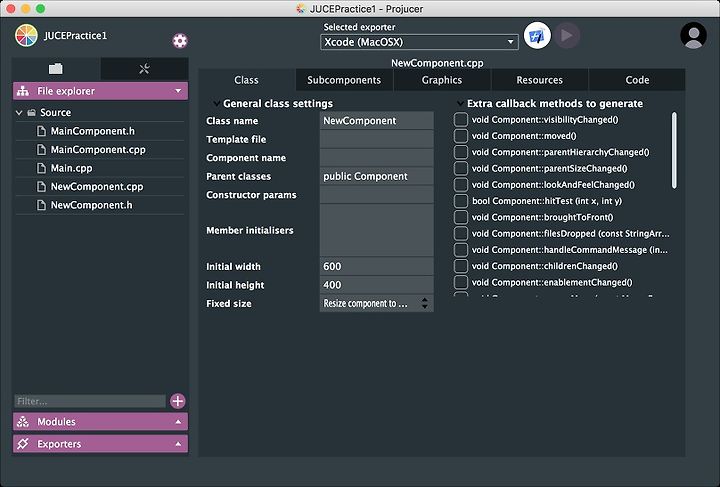Open the Selected exporter Xcode dropdown
720x487 pixels.
(419, 42)
